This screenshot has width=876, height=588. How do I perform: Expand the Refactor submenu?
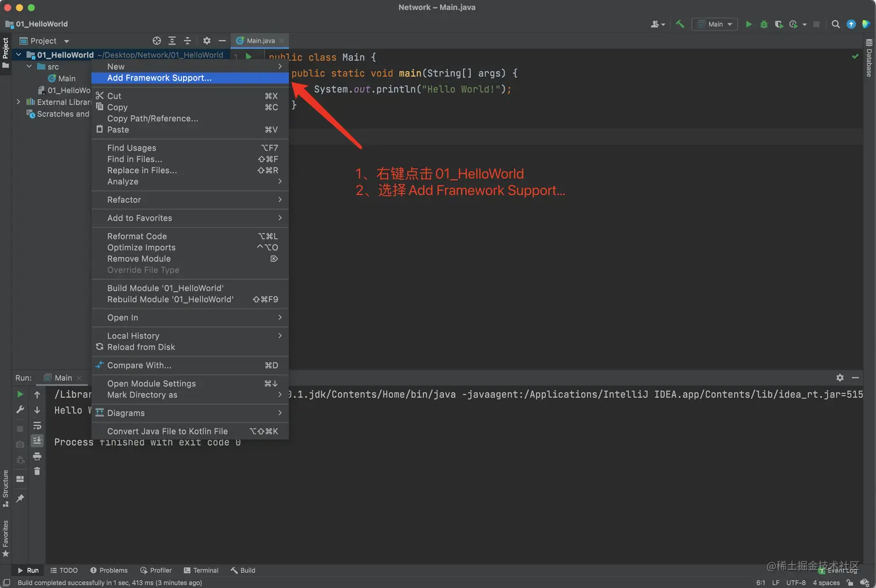[x=190, y=200]
